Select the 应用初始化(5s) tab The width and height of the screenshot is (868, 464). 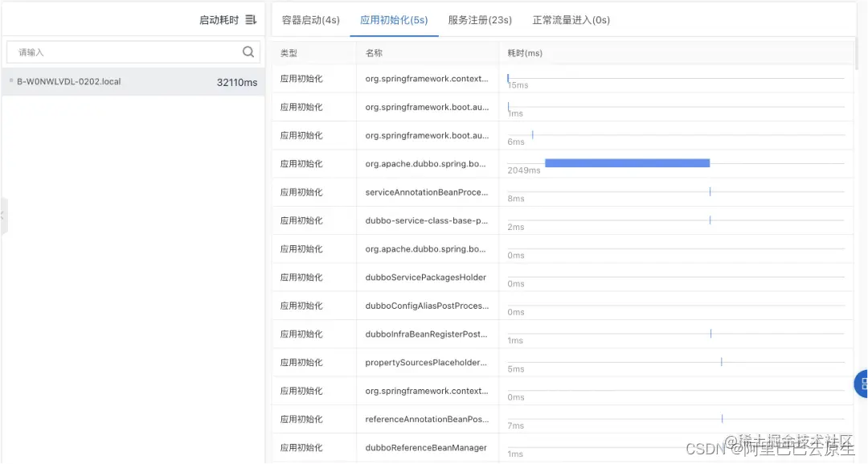pyautogui.click(x=394, y=20)
